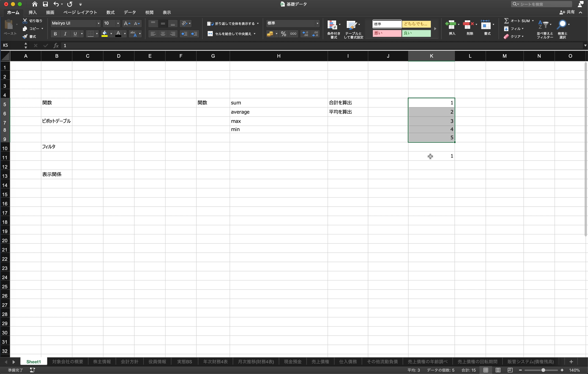Open the データ ribbon tab

pos(130,12)
